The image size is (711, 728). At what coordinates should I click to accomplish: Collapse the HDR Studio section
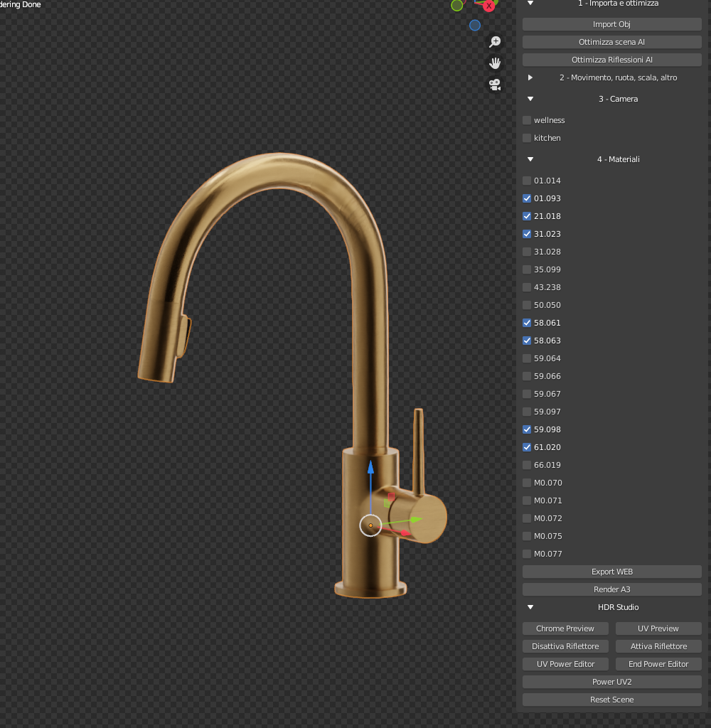[x=530, y=607]
